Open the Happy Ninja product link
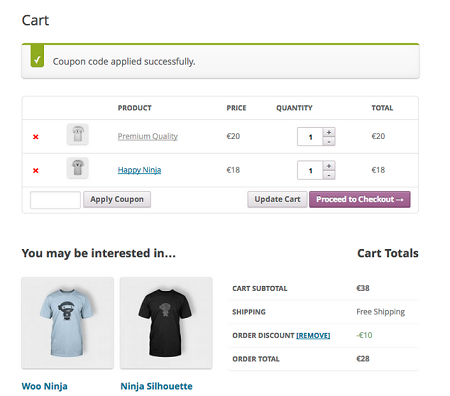The height and width of the screenshot is (396, 450). click(x=139, y=170)
